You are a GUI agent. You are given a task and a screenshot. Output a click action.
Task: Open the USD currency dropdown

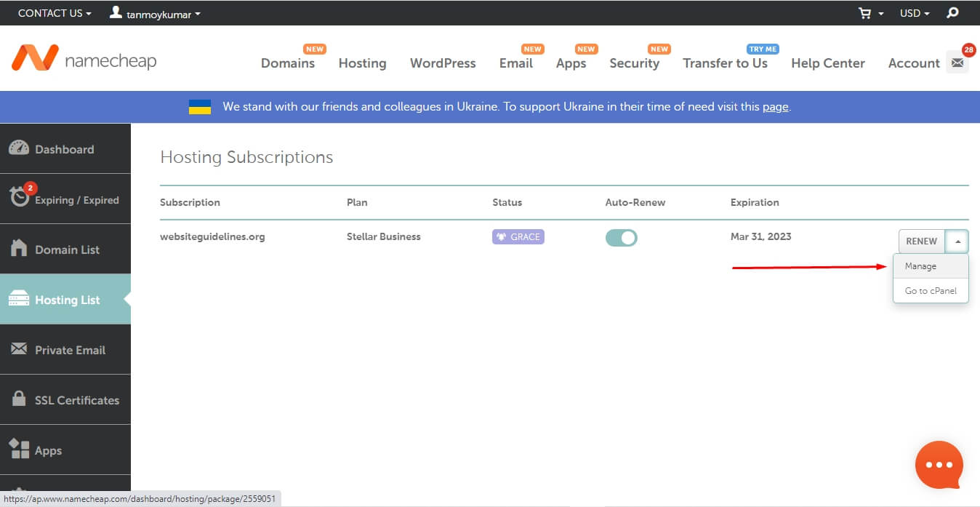915,13
